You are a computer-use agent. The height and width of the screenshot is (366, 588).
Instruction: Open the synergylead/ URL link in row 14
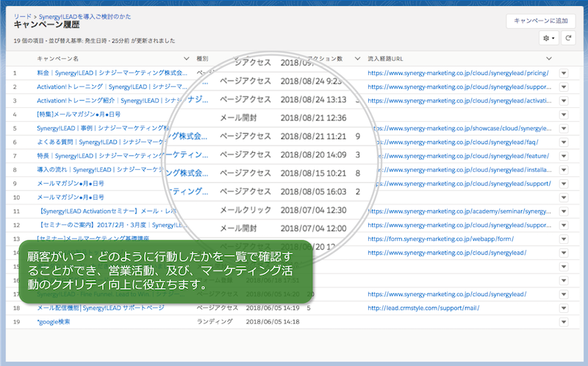447,253
